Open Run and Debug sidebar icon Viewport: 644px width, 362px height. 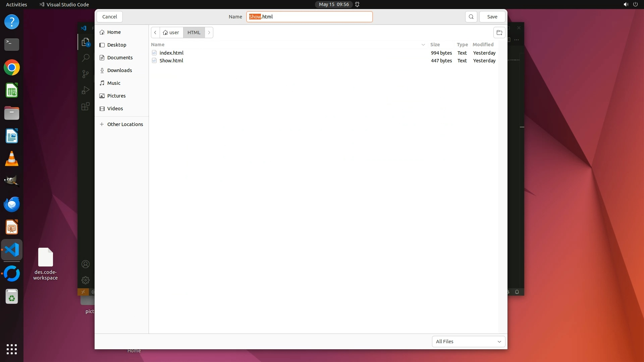coord(86,90)
